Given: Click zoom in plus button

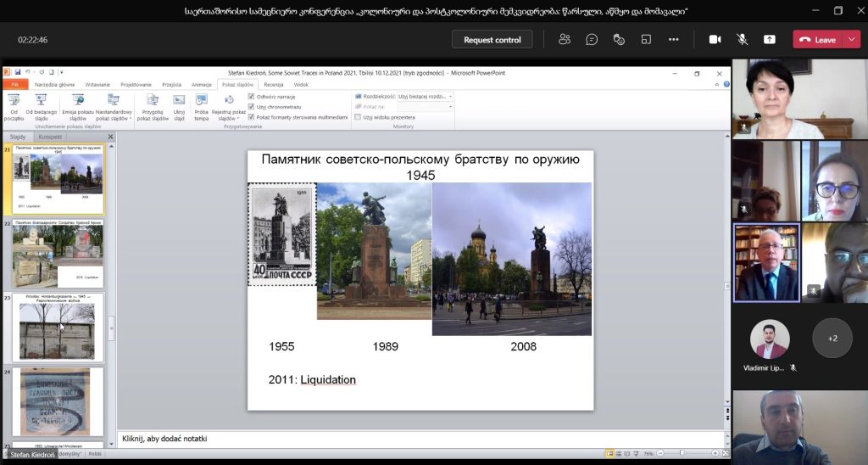Looking at the screenshot, I should pyautogui.click(x=715, y=453).
